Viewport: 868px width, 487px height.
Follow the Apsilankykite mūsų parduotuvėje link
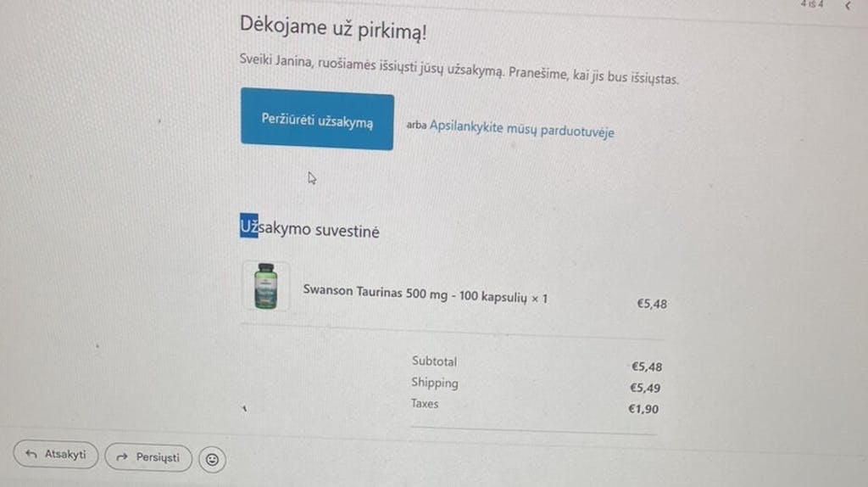tap(521, 130)
